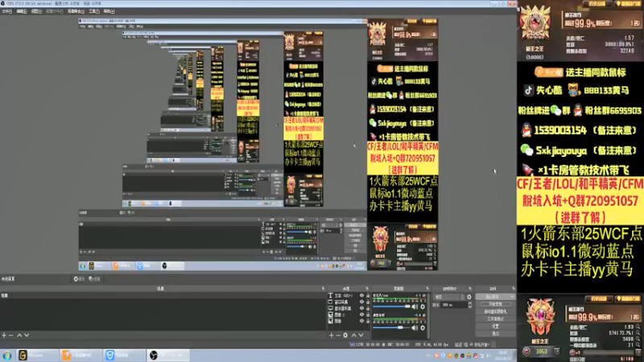The image size is (644, 362).
Task: Lock the Window Capture source
Action: click(368, 302)
